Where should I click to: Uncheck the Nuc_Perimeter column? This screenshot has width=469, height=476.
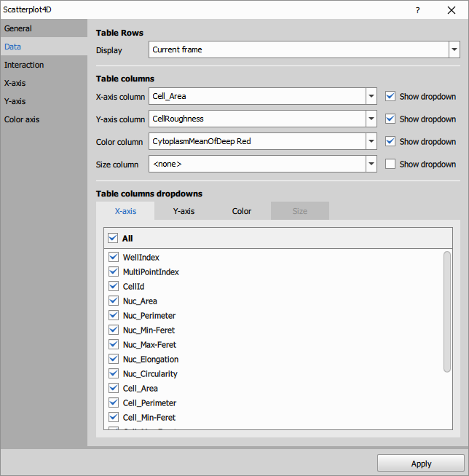(x=114, y=315)
